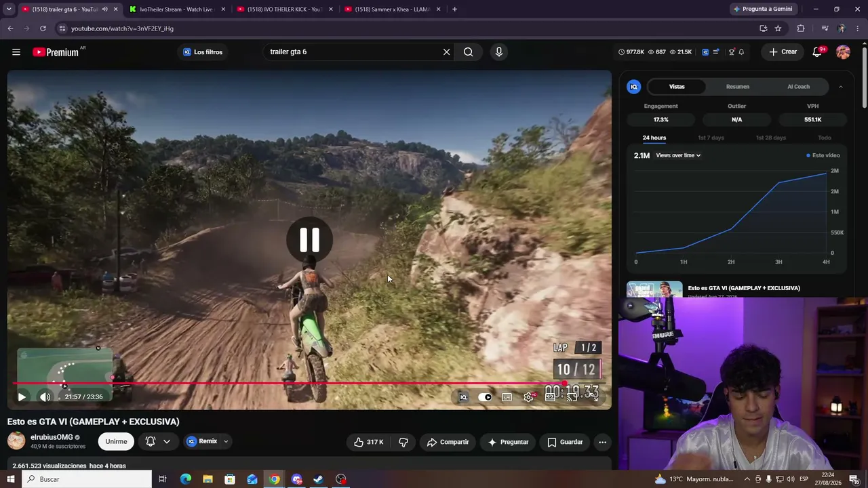Save the video with Guardar
The image size is (868, 488).
565,442
